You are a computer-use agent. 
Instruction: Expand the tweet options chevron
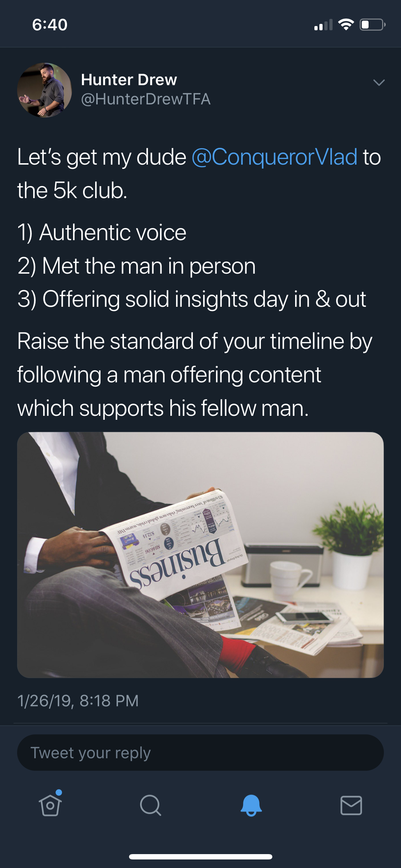click(379, 83)
